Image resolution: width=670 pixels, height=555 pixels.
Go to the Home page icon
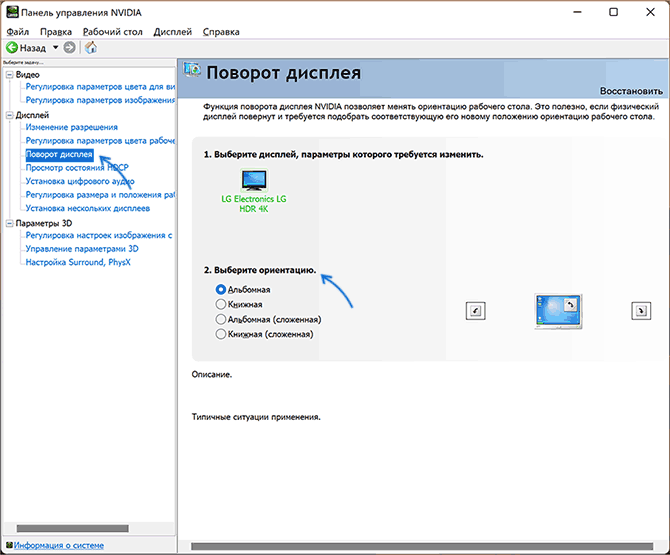pos(91,47)
